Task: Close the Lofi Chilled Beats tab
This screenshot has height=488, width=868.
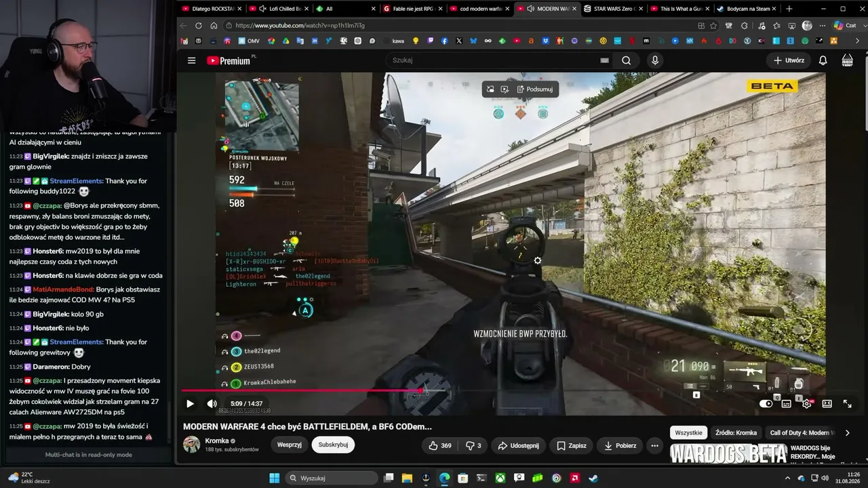Action: [307, 9]
